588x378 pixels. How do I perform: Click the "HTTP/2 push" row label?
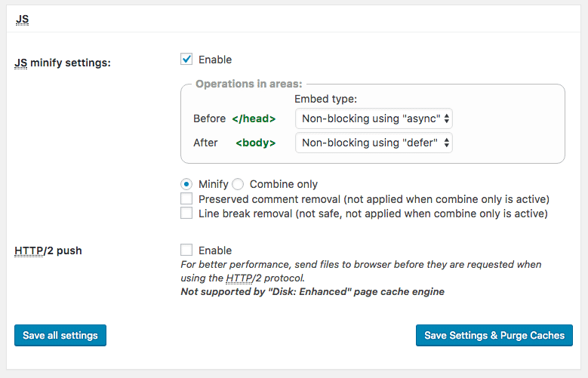click(48, 250)
